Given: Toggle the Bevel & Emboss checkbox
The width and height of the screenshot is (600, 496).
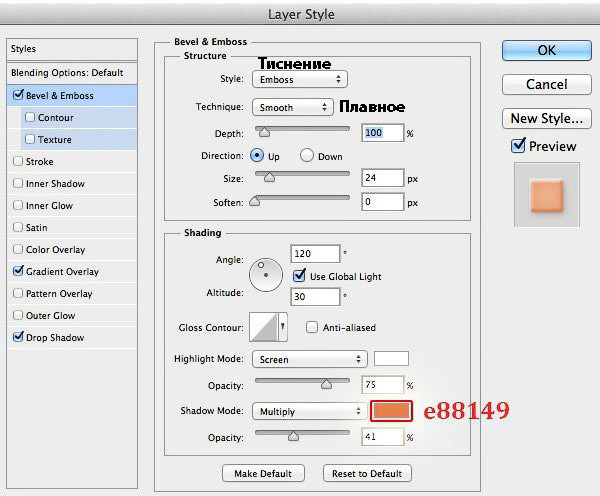Looking at the screenshot, I should tap(18, 95).
